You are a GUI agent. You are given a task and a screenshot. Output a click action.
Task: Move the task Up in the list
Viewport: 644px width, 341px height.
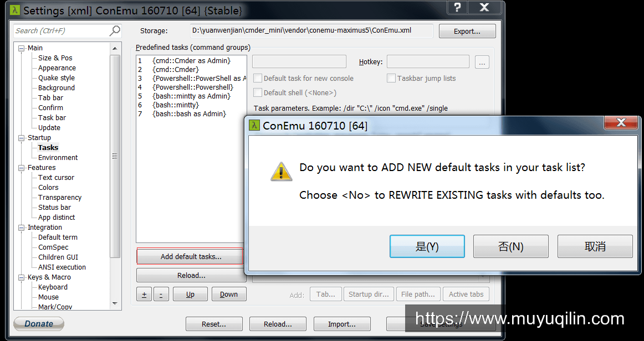pyautogui.click(x=190, y=294)
